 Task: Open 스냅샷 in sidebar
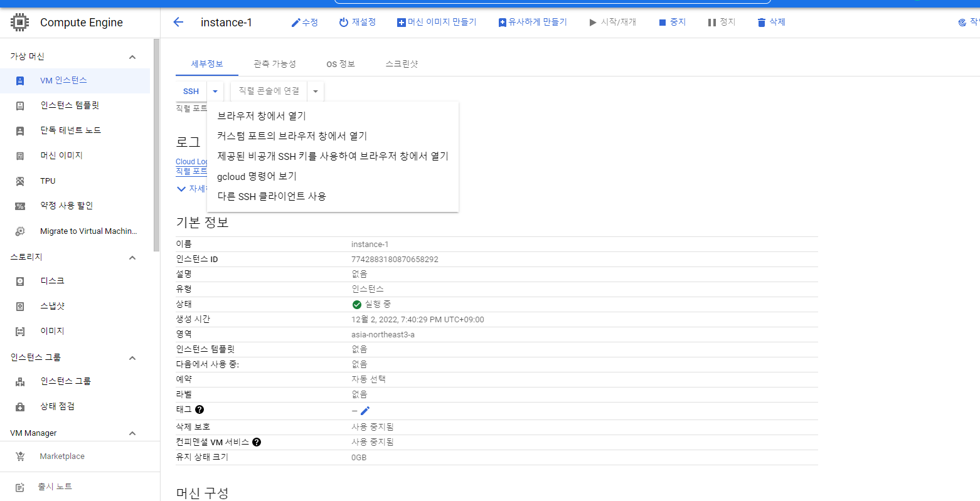point(75,306)
